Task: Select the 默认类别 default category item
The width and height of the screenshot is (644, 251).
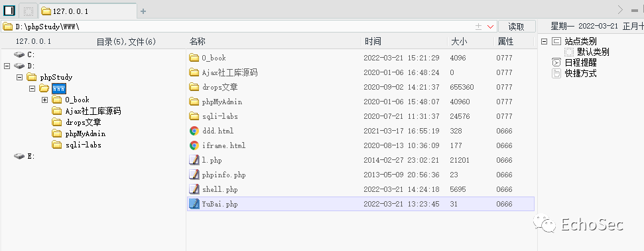Action: pos(593,52)
